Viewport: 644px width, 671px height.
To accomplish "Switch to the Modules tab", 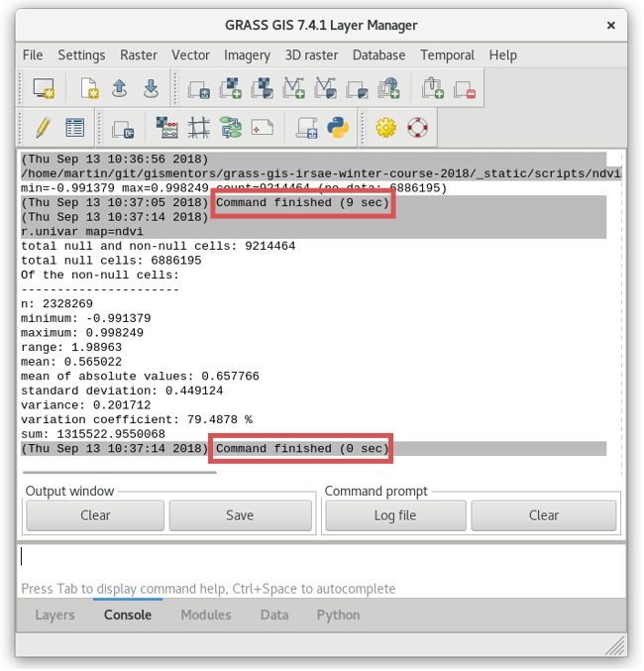I will (206, 615).
